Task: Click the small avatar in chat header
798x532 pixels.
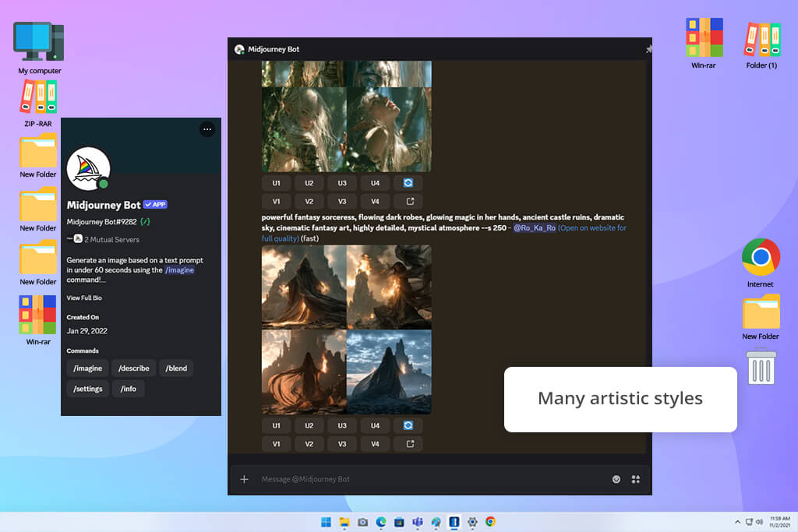Action: [x=239, y=49]
